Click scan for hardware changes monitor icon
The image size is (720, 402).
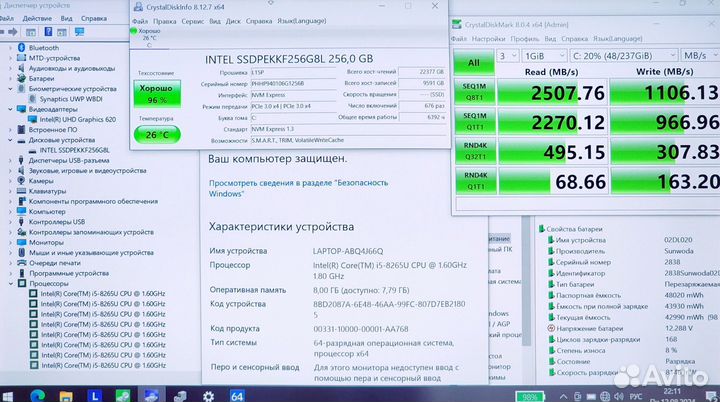[x=79, y=32]
